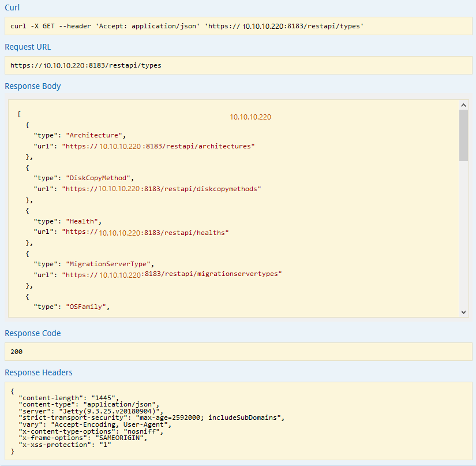476x466 pixels.
Task: Open the restapi/diskcopymethods URL in response
Action: [162, 189]
